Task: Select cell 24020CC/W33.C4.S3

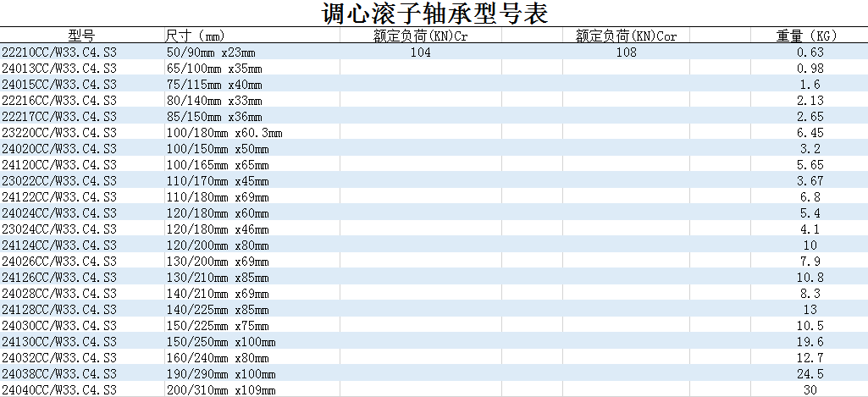Action: 59,149
